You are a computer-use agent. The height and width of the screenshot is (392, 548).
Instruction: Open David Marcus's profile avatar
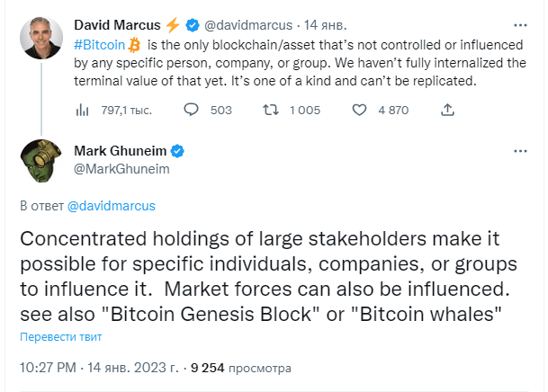[41, 38]
